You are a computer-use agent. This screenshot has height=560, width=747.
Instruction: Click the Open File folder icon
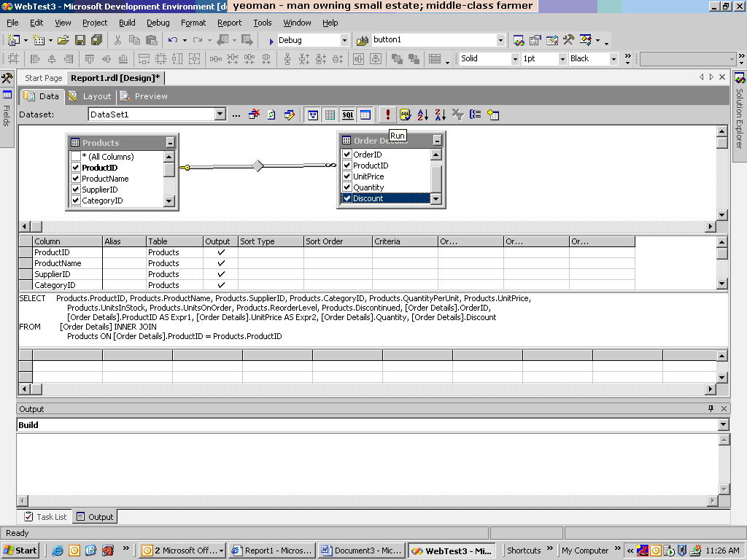63,41
